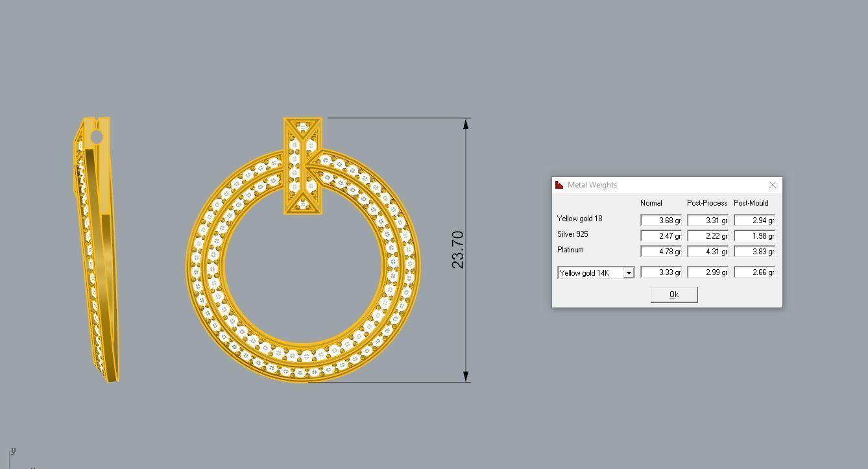
Task: Select Platinum Normal weight field
Action: (x=661, y=252)
